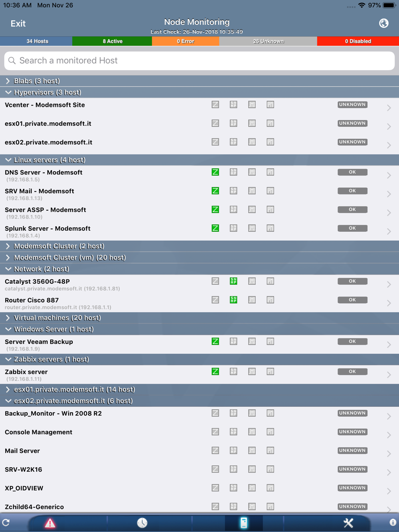Screen dimensions: 399x532
Task: Expand the Modemsoft Cluster (2 host) group
Action: tap(199, 246)
